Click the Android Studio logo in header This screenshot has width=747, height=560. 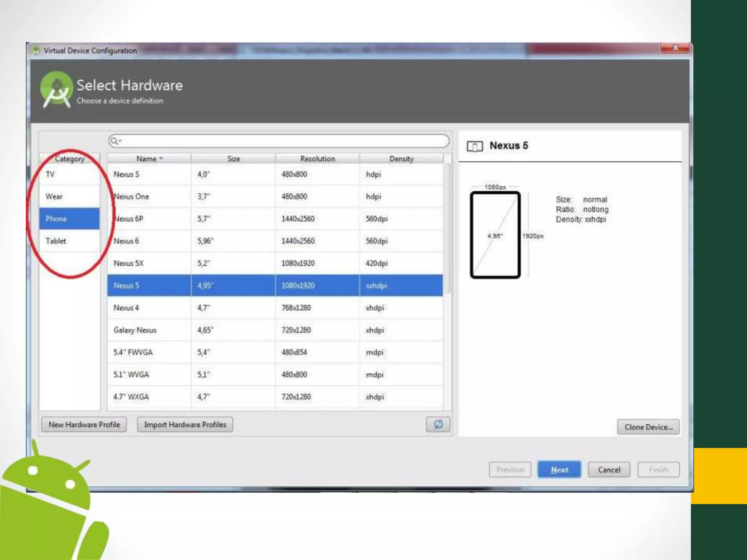[56, 90]
